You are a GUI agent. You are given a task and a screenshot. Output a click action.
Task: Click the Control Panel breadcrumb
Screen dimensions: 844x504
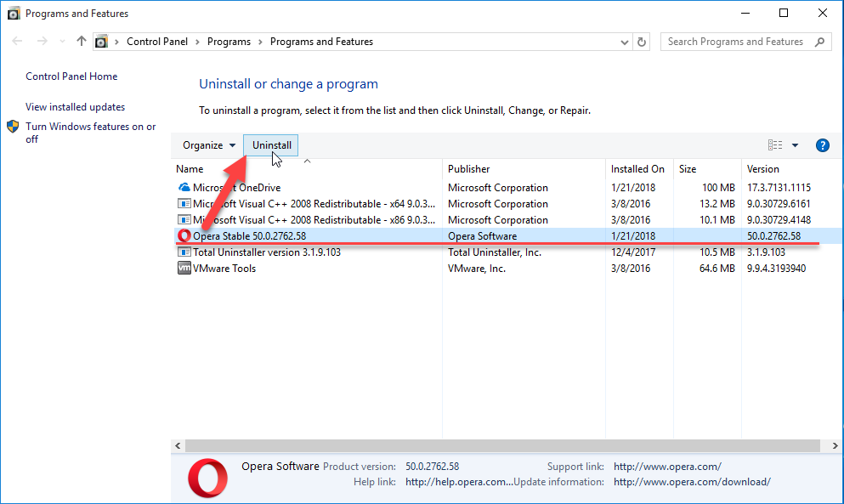157,42
